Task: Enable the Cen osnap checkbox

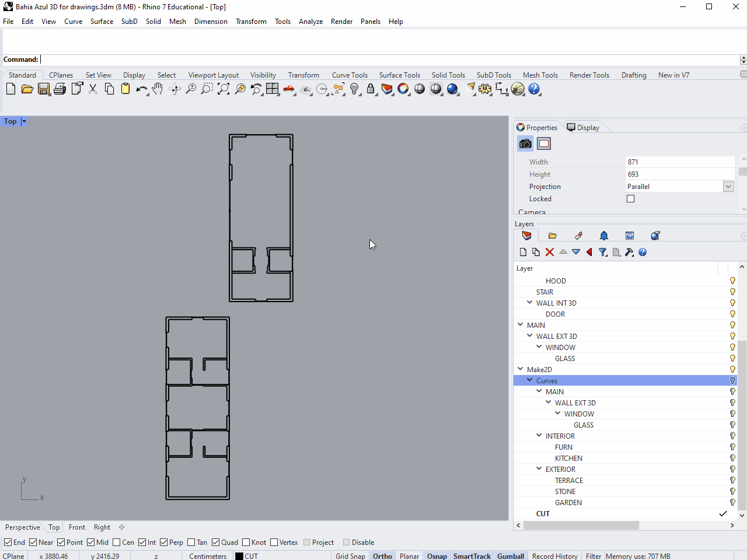Action: pyautogui.click(x=117, y=542)
